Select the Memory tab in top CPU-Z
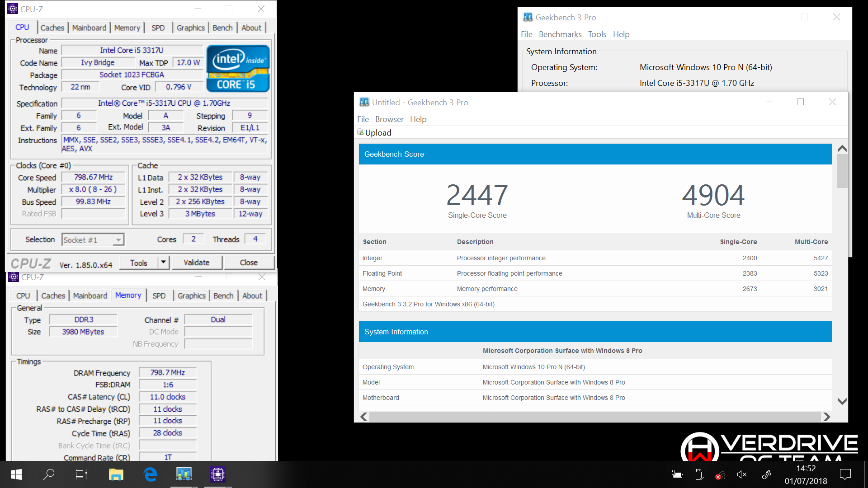 pos(127,28)
